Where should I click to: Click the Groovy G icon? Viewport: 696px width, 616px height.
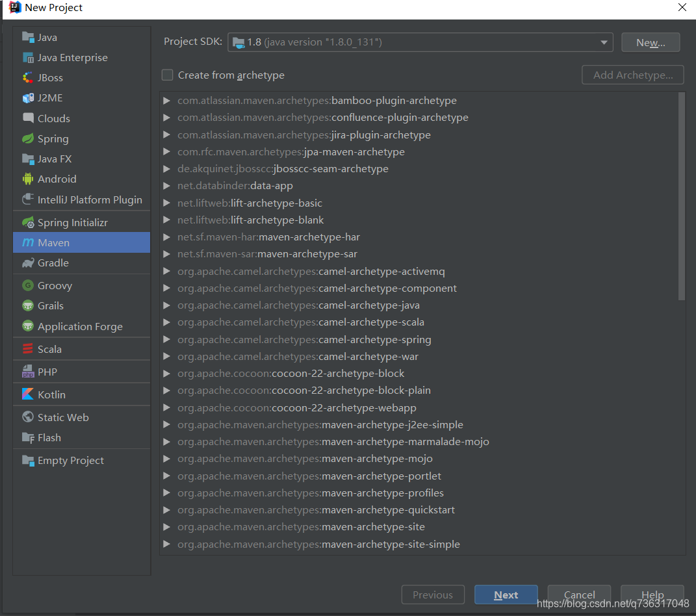pyautogui.click(x=28, y=285)
